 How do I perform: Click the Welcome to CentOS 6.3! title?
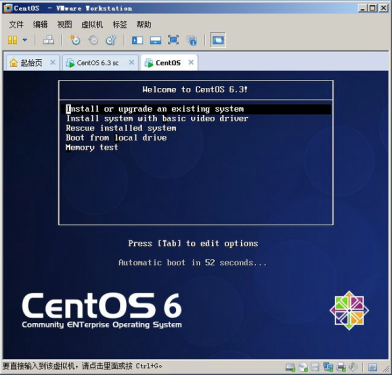195,90
